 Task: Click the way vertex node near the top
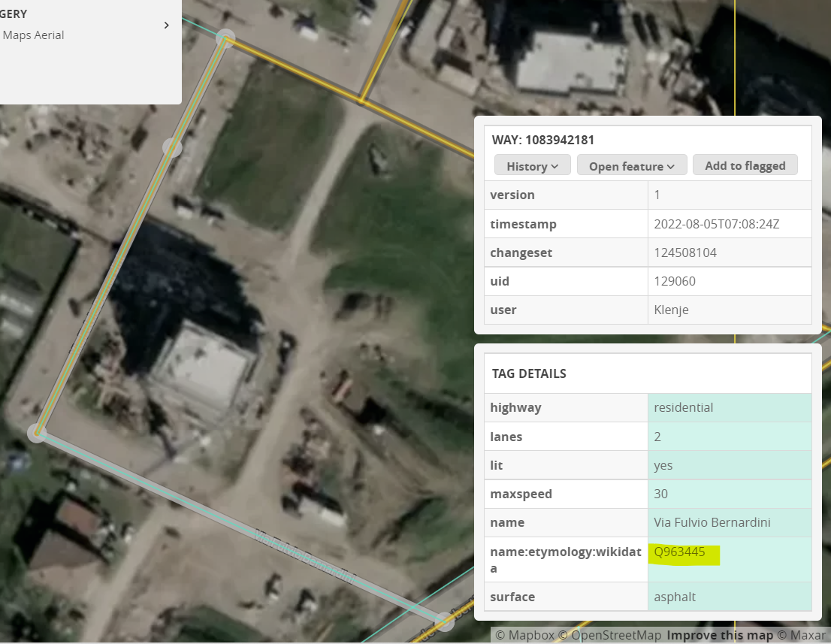(x=225, y=36)
